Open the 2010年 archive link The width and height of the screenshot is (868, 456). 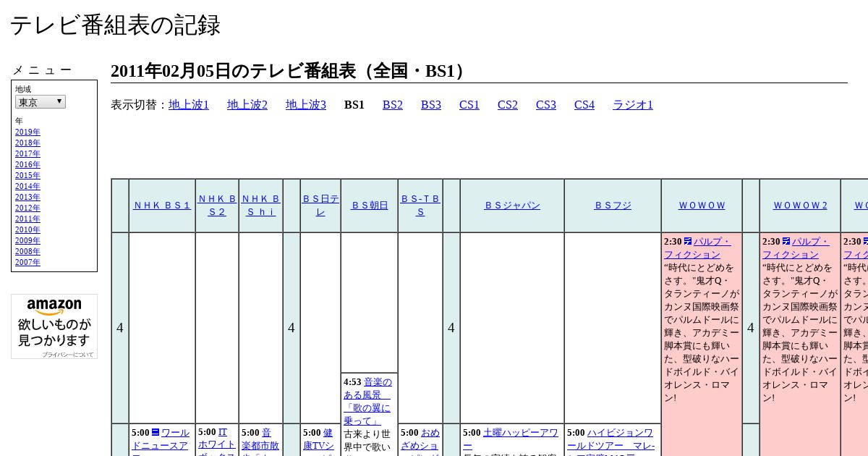pos(27,230)
